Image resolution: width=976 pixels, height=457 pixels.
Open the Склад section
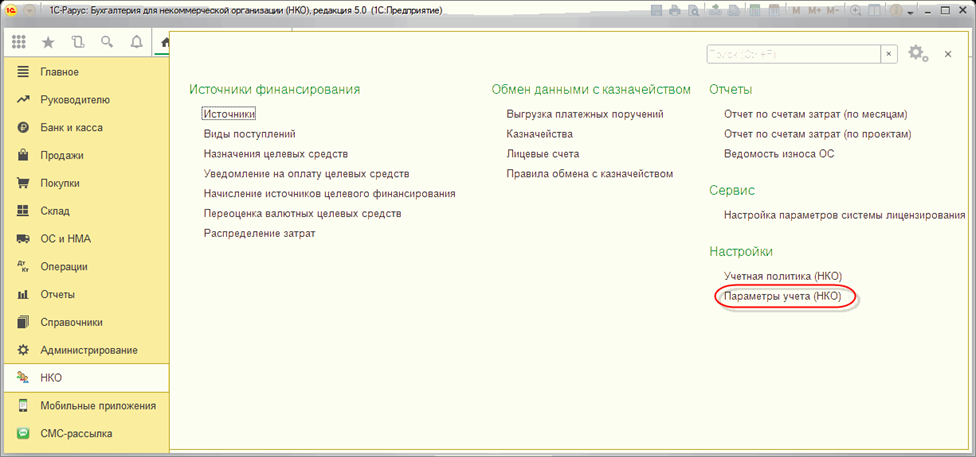click(x=85, y=211)
